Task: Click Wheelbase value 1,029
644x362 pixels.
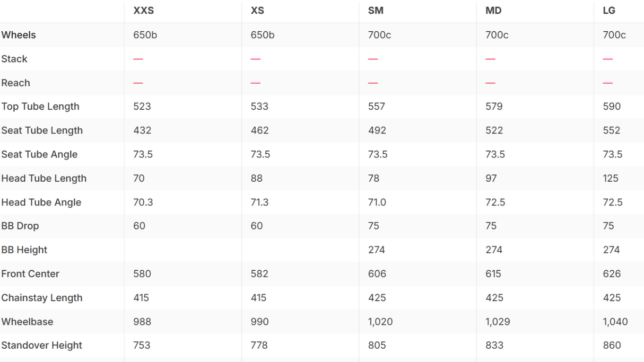Action: pyautogui.click(x=497, y=322)
